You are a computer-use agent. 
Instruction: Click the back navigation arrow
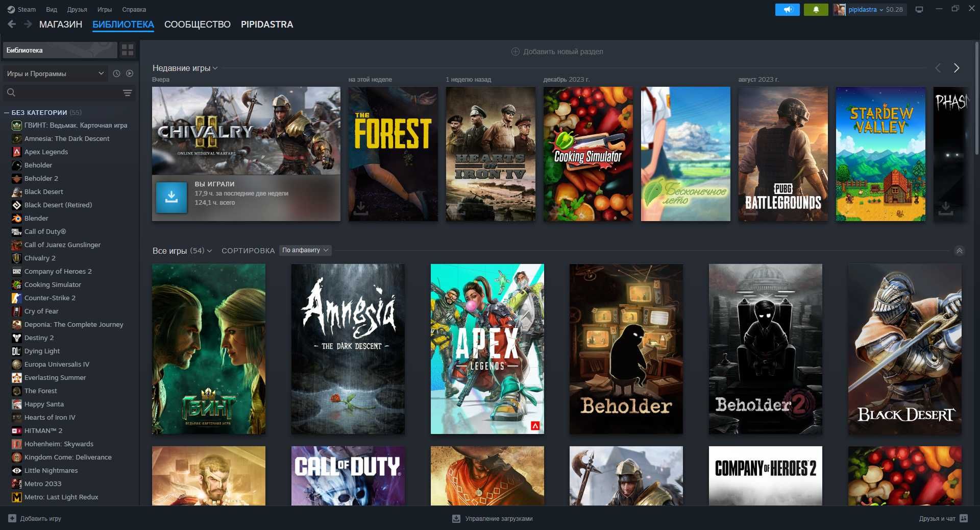click(12, 24)
